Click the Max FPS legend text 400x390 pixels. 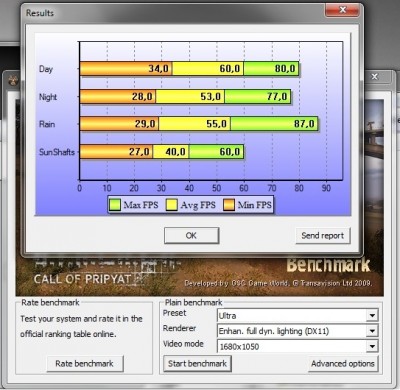141,205
